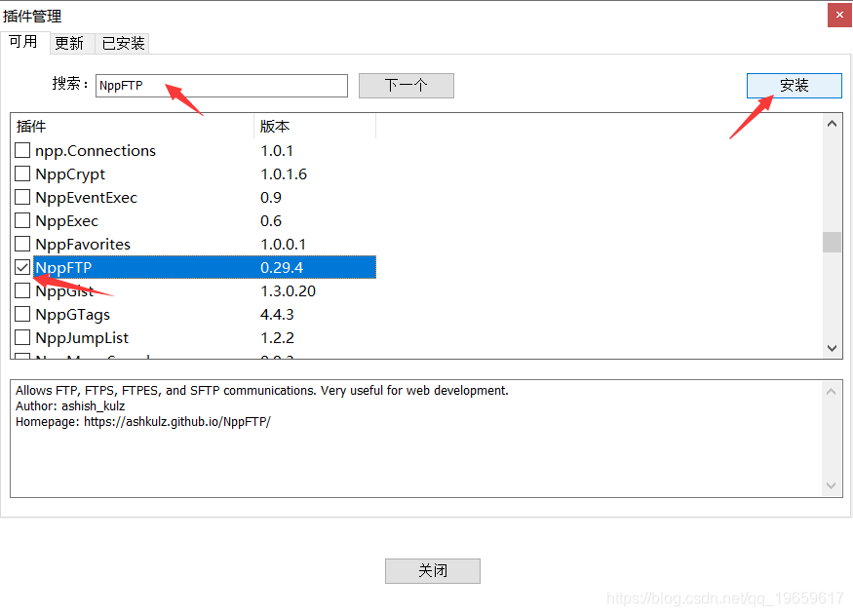Image resolution: width=853 pixels, height=616 pixels.
Task: Select the NppCrypt row name
Action: coord(70,173)
